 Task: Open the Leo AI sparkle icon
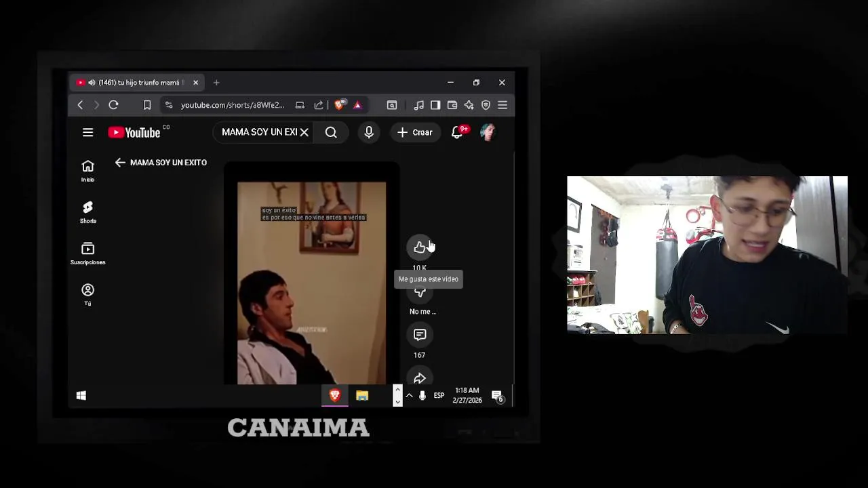point(469,105)
